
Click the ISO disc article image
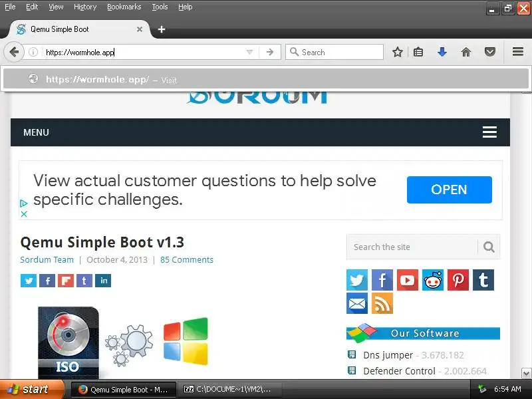[x=68, y=342]
